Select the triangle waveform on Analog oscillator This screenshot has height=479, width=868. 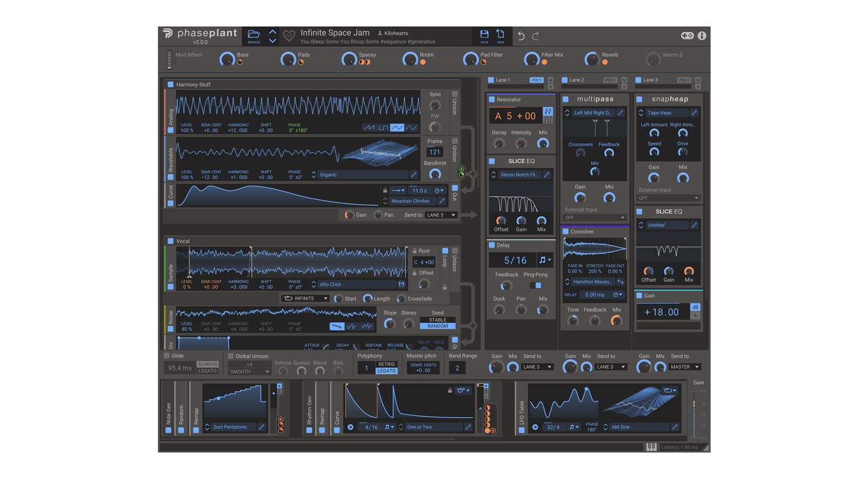pos(397,127)
